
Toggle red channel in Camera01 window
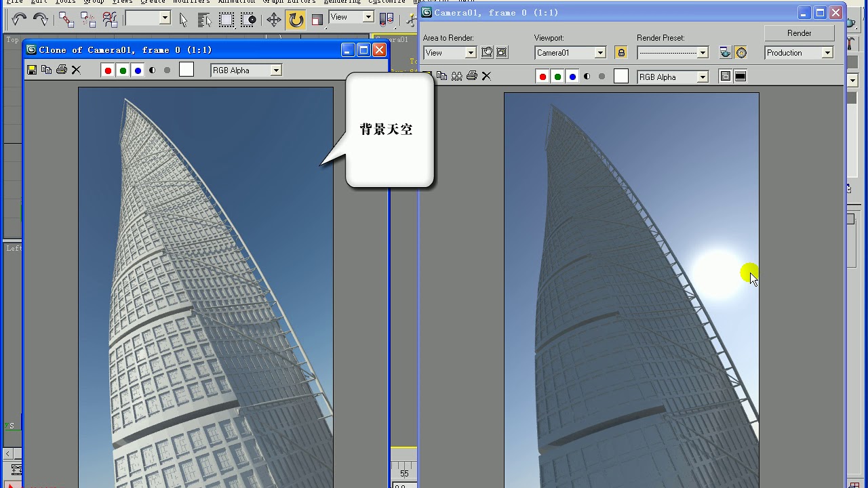(x=542, y=77)
